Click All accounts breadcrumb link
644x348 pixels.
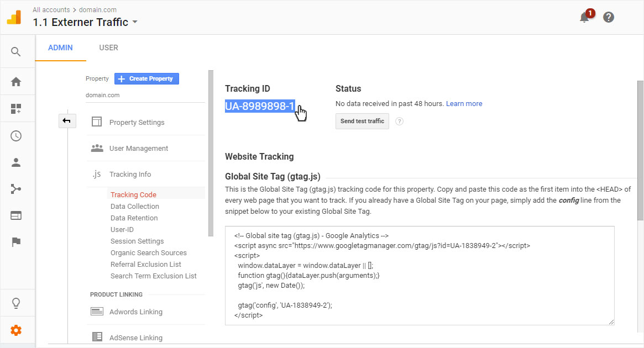(x=51, y=10)
